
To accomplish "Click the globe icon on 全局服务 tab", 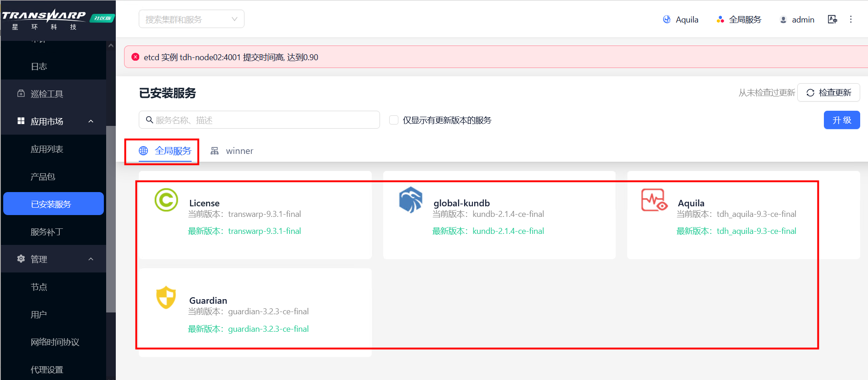I will 143,151.
